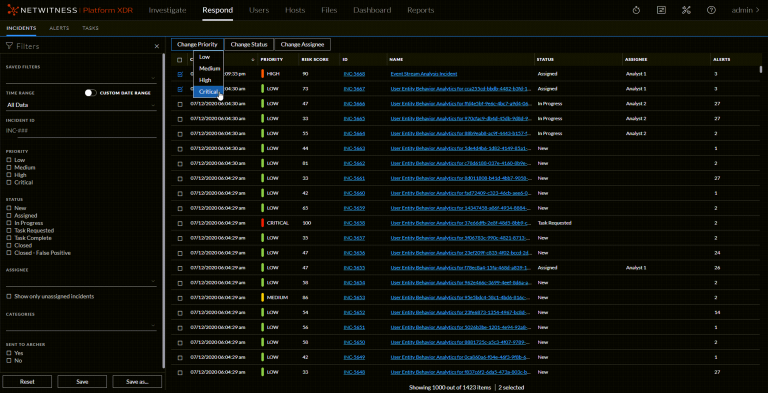This screenshot has height=393, width=768.
Task: Select the checkbox for the CRITICAL priority row
Action: [x=180, y=223]
